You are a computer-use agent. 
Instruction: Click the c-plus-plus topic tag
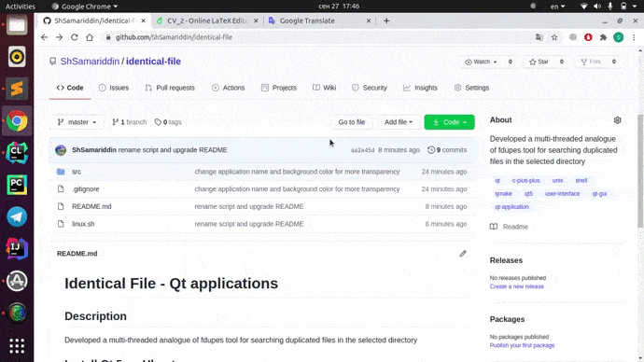[526, 181]
